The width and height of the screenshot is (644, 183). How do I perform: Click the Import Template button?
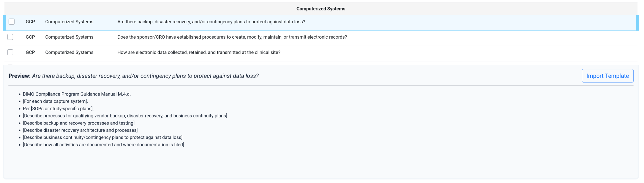pos(607,76)
